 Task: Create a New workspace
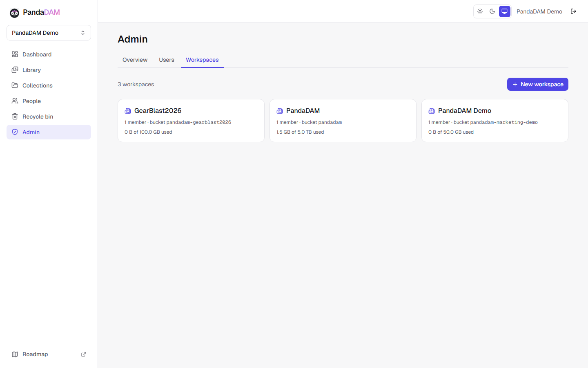(538, 84)
